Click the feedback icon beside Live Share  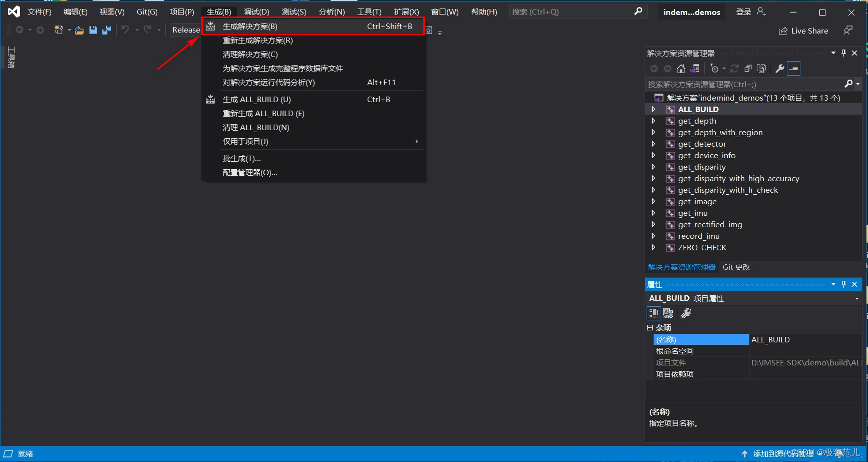point(848,31)
